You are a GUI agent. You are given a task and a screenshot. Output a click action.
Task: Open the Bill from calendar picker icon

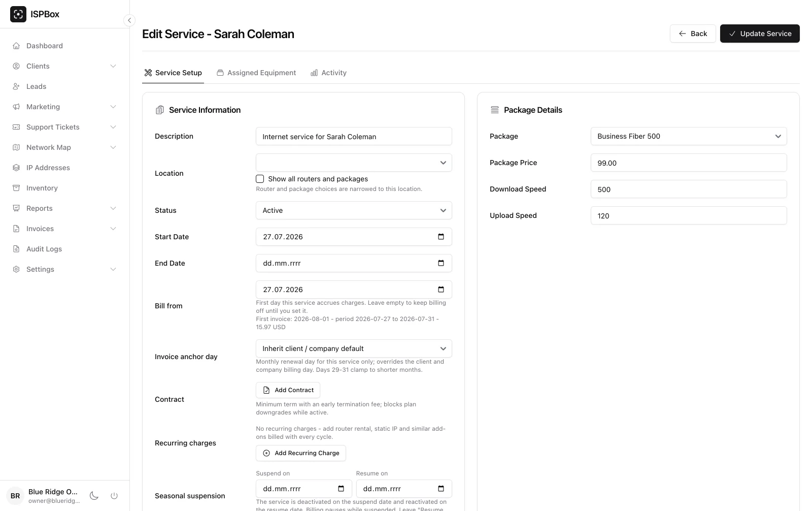[441, 290]
